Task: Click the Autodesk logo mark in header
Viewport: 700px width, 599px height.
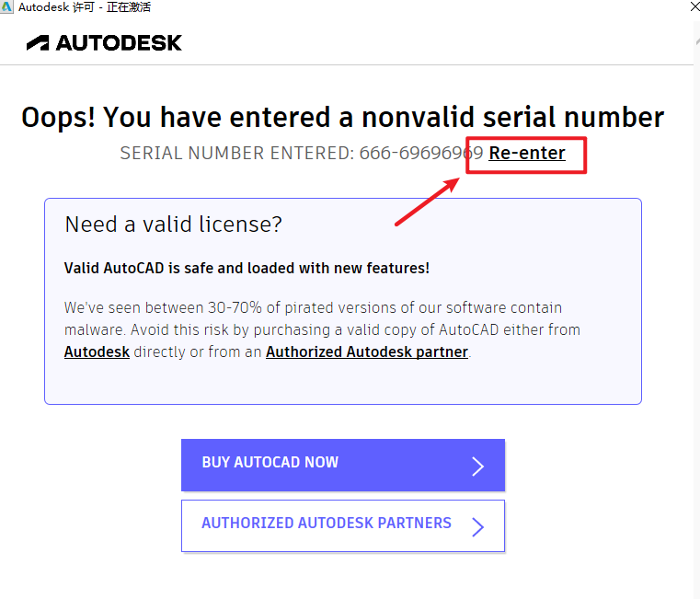Action: coord(38,42)
